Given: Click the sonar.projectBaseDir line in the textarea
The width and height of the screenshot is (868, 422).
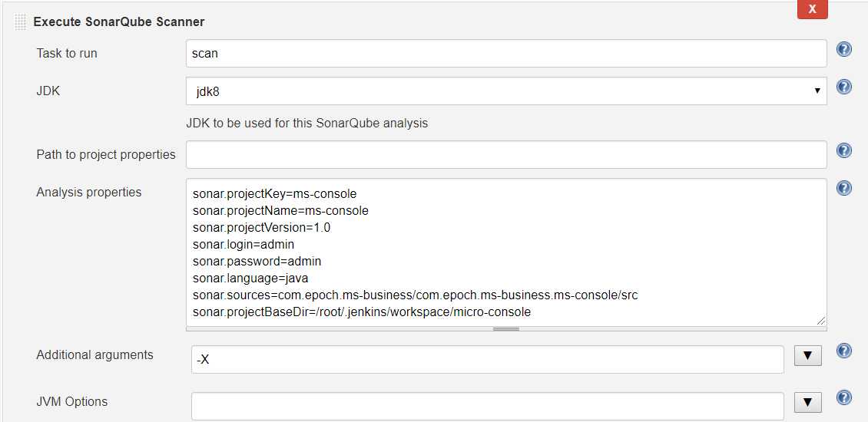Looking at the screenshot, I should 361,312.
